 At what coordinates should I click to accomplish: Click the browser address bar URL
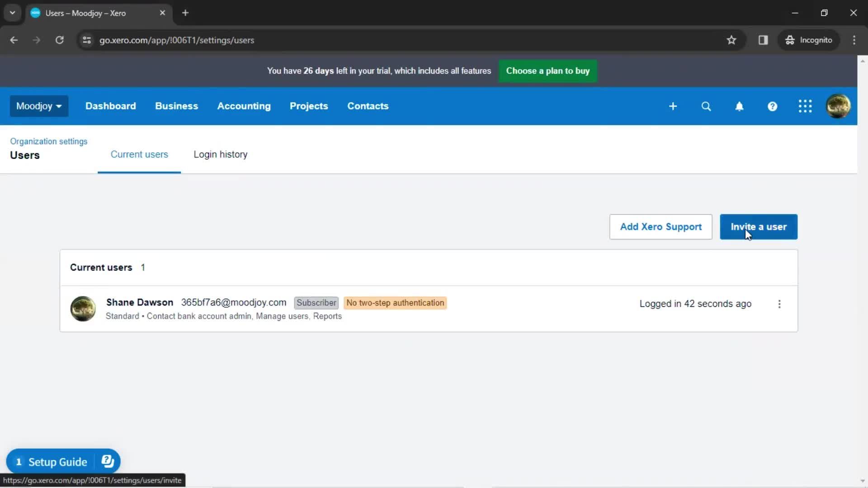177,40
